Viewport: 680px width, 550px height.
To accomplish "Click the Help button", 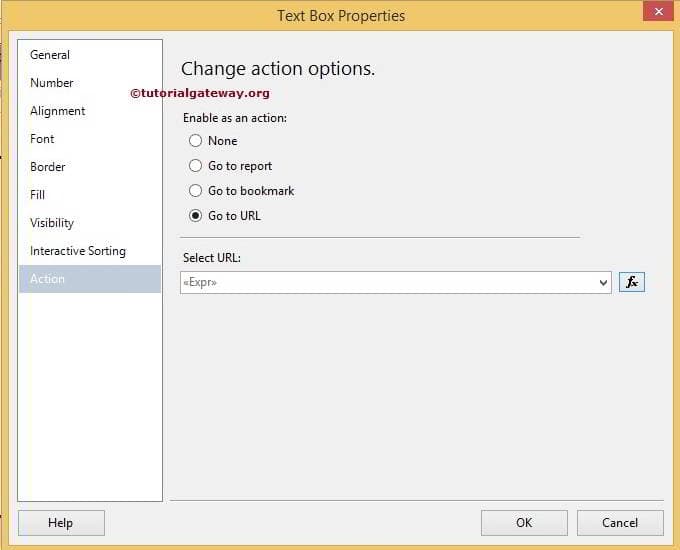I will (x=61, y=523).
